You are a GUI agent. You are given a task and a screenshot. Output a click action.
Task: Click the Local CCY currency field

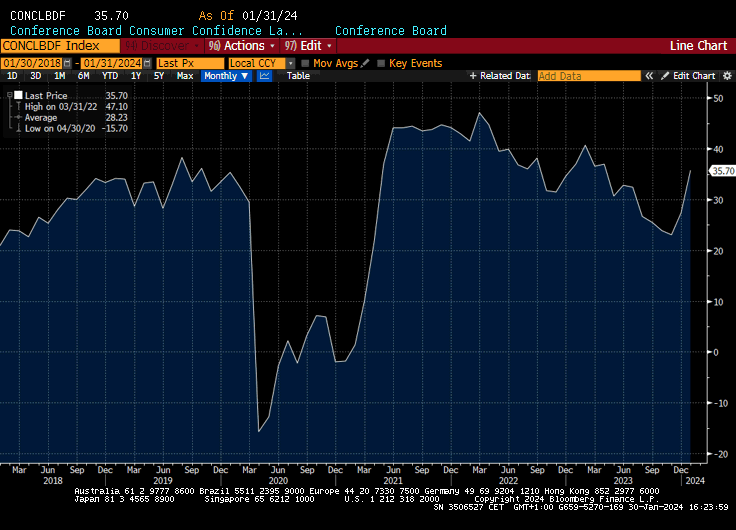(257, 63)
